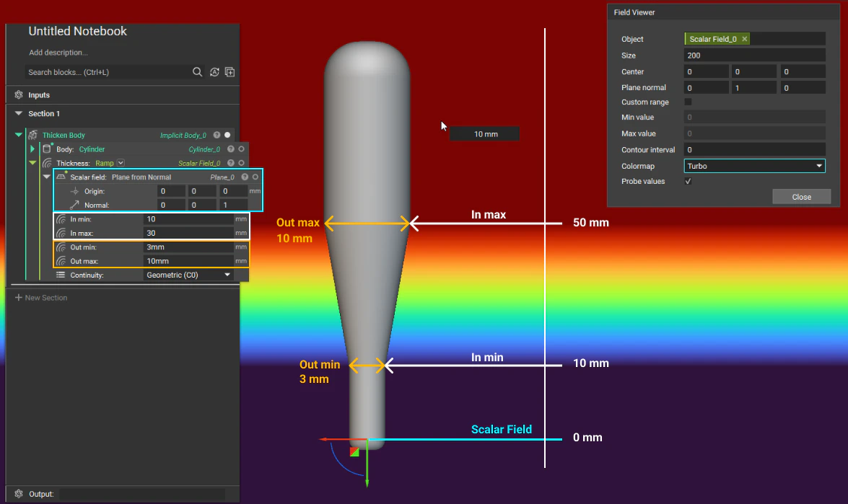Click the Normal Z field with value 1
Viewport: 848px width, 504px height.
pyautogui.click(x=233, y=205)
